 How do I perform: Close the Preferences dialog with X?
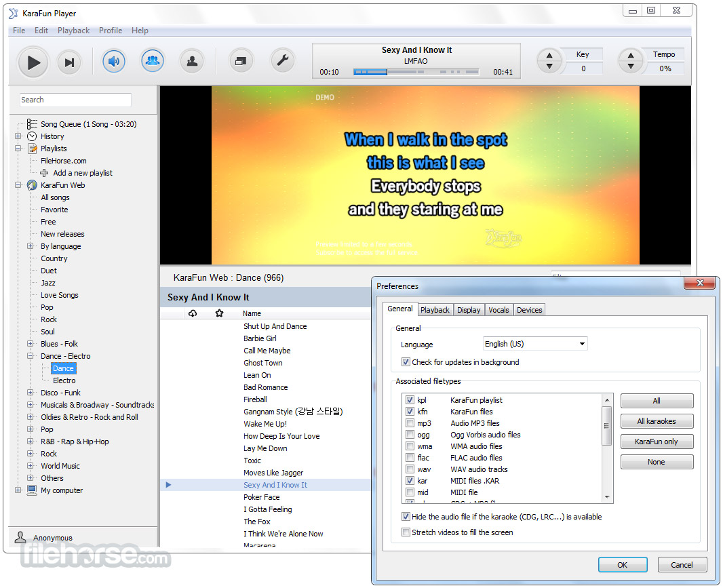699,283
